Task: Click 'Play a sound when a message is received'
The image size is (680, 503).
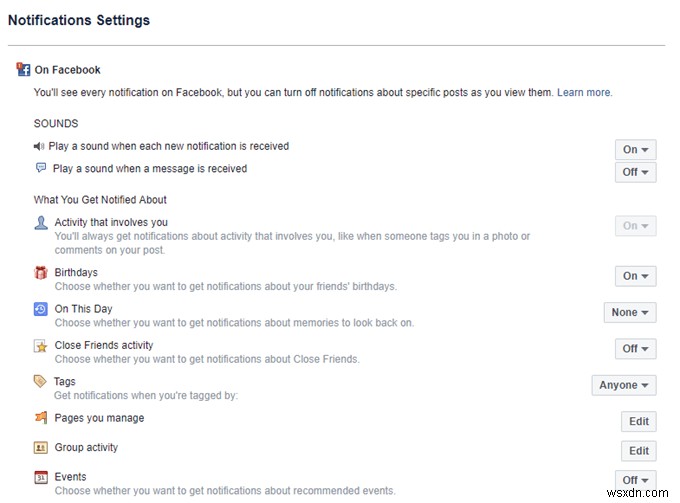Action: tap(150, 169)
